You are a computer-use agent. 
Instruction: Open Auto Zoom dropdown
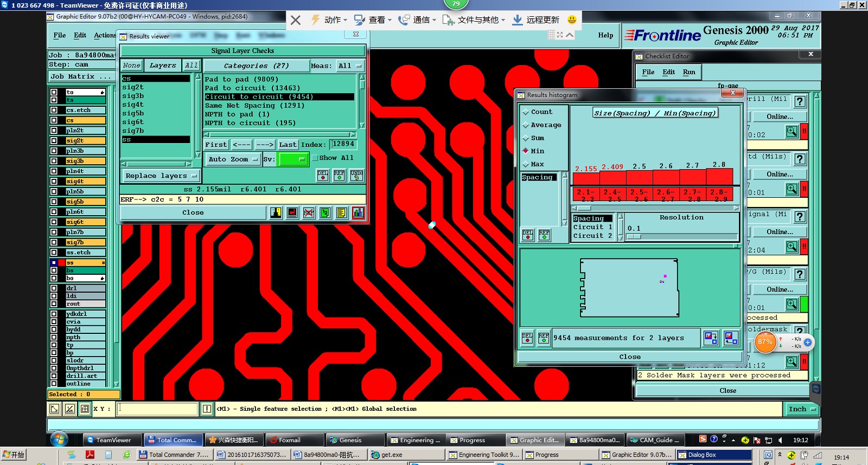click(233, 159)
